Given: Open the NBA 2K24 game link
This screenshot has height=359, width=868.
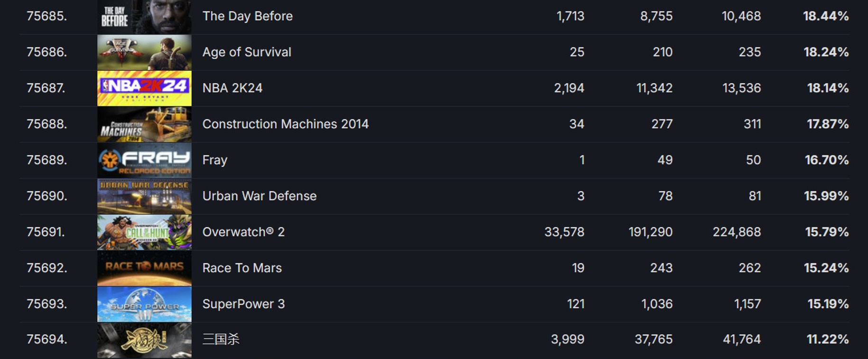Looking at the screenshot, I should [232, 88].
